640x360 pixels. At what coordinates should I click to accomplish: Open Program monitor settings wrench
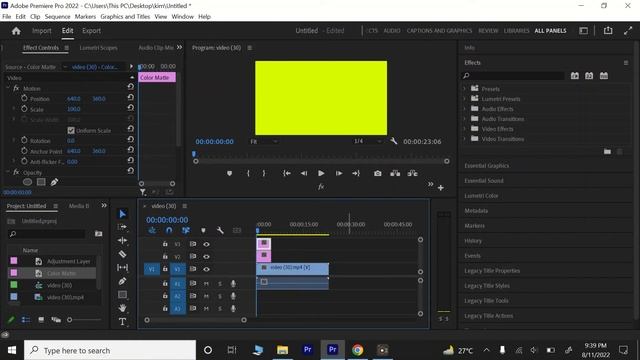click(393, 141)
